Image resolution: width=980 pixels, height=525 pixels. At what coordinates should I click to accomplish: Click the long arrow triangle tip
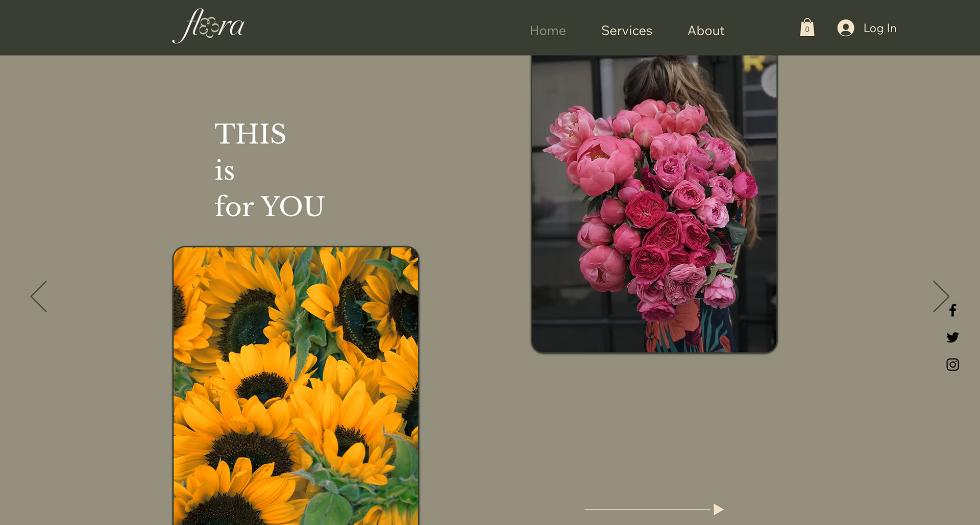point(719,509)
